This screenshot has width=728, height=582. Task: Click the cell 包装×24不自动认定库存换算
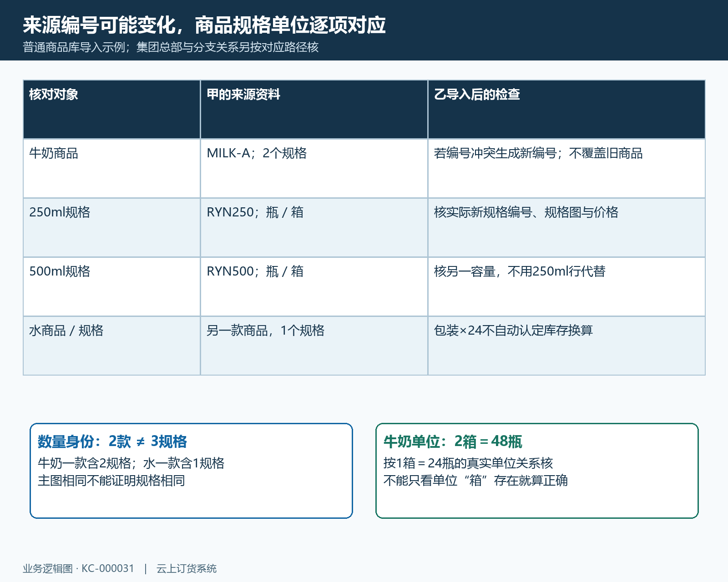(x=566, y=346)
